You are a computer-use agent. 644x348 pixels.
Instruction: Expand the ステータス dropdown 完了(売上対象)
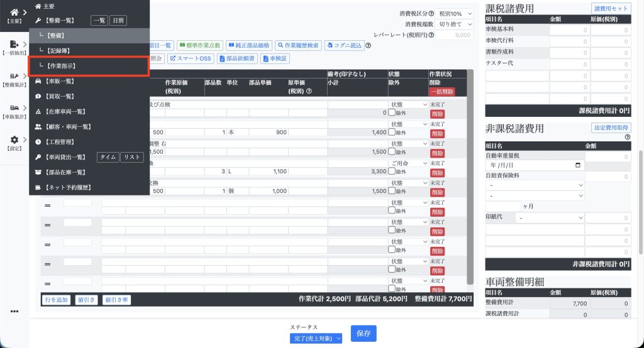click(x=316, y=339)
